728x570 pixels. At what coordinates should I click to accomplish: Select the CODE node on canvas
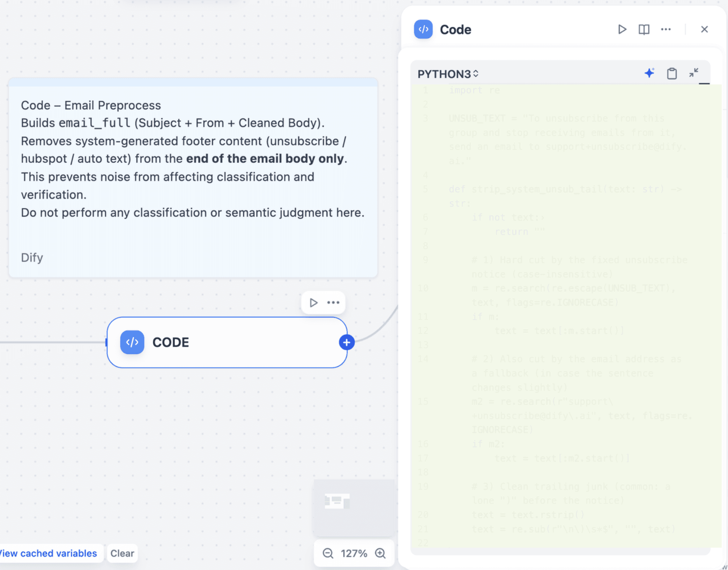point(227,342)
